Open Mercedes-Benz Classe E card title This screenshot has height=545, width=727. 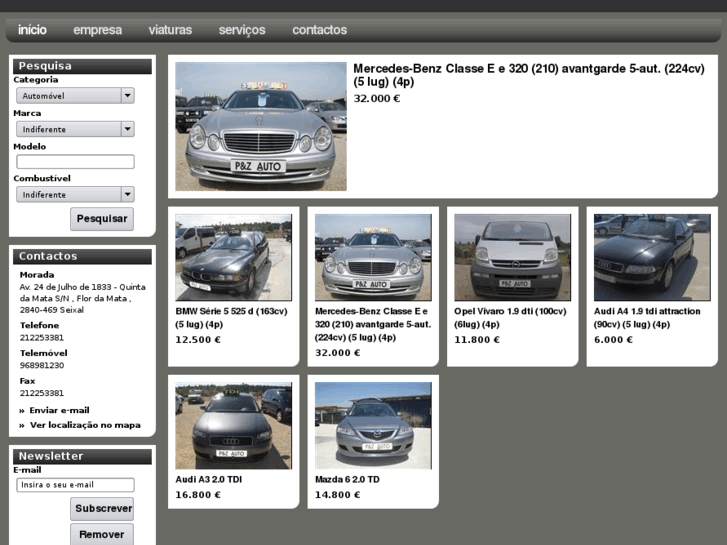(x=373, y=324)
